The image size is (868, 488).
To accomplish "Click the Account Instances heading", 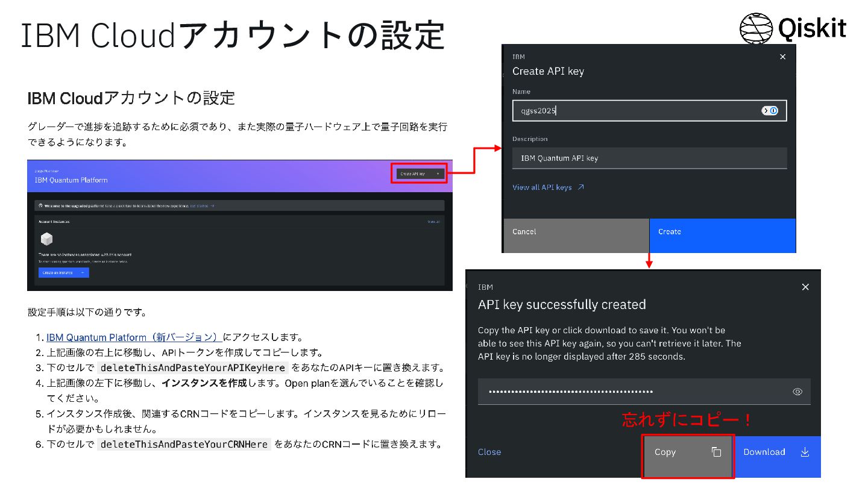I will point(54,222).
